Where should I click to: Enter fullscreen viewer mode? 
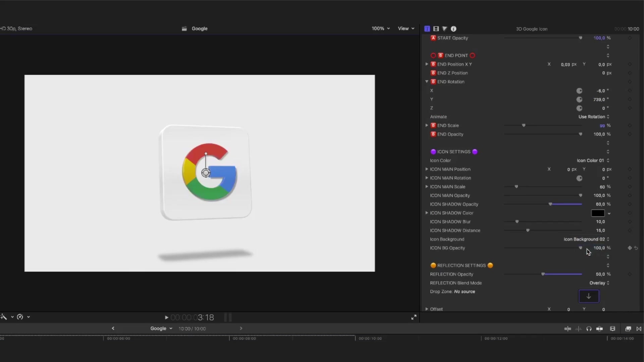414,317
